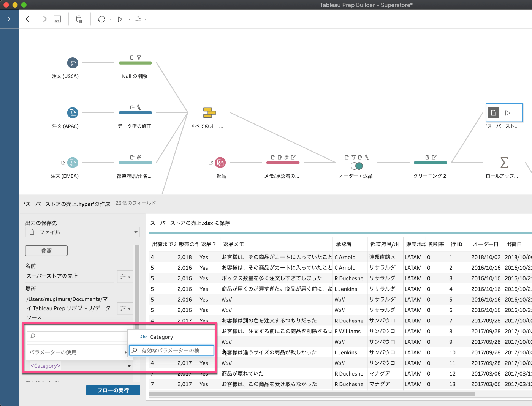Screen dimensions: 532x406
Task: Open run flow options dropdown arrow
Action: pyautogui.click(x=129, y=19)
